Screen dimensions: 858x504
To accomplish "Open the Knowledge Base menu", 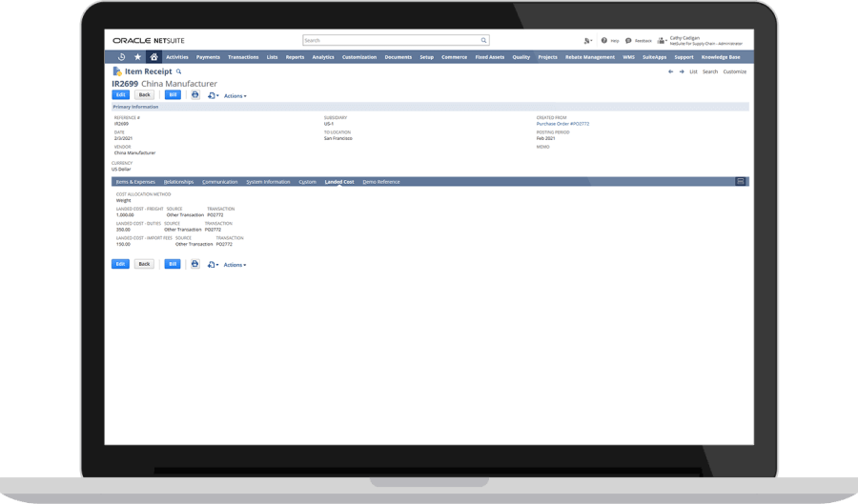I will (x=721, y=57).
